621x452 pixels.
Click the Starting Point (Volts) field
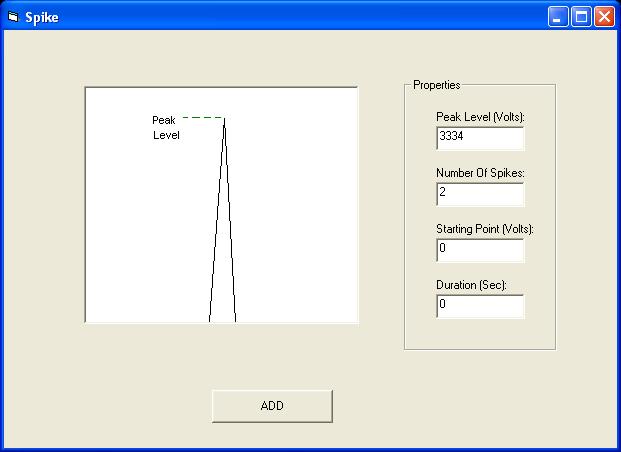[480, 250]
